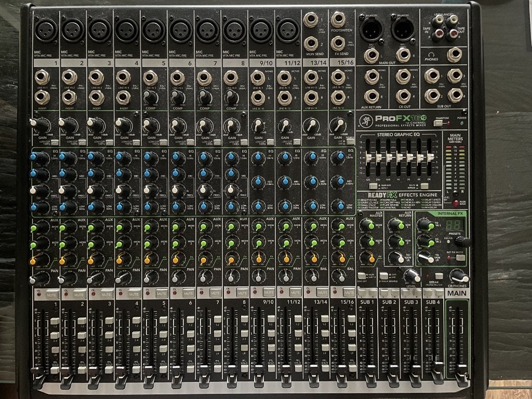This screenshot has height=399, width=532.
Task: Solo channel 1 with PFL SOLO button
Action: (x=55, y=370)
